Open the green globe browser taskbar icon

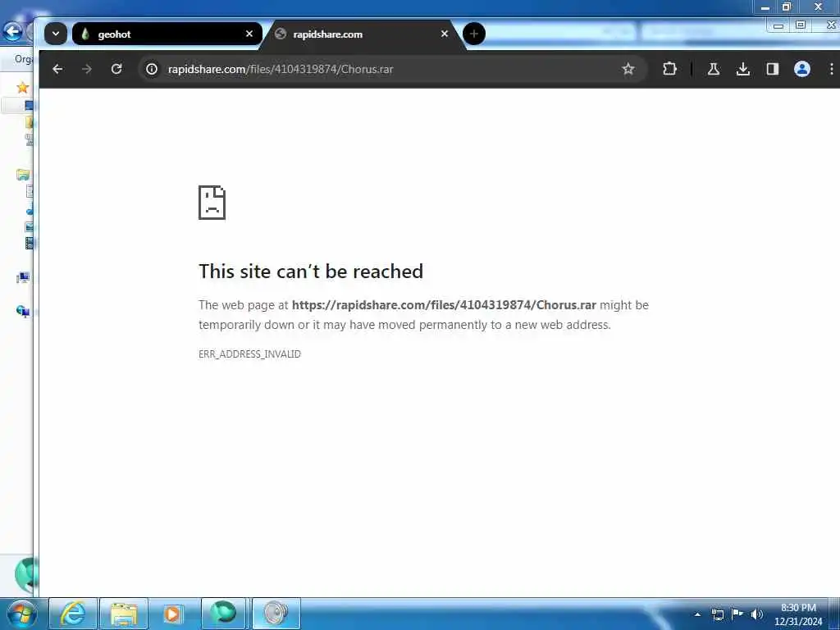click(x=223, y=614)
